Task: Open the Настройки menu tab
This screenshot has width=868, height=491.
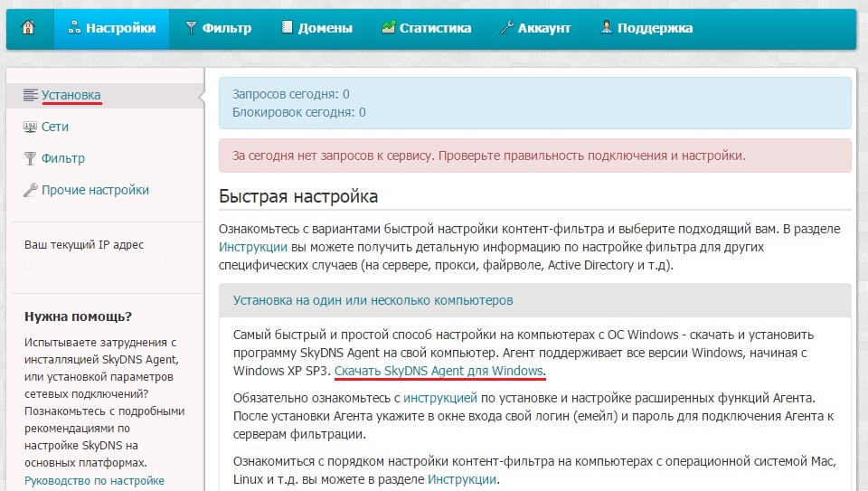Action: coord(112,28)
